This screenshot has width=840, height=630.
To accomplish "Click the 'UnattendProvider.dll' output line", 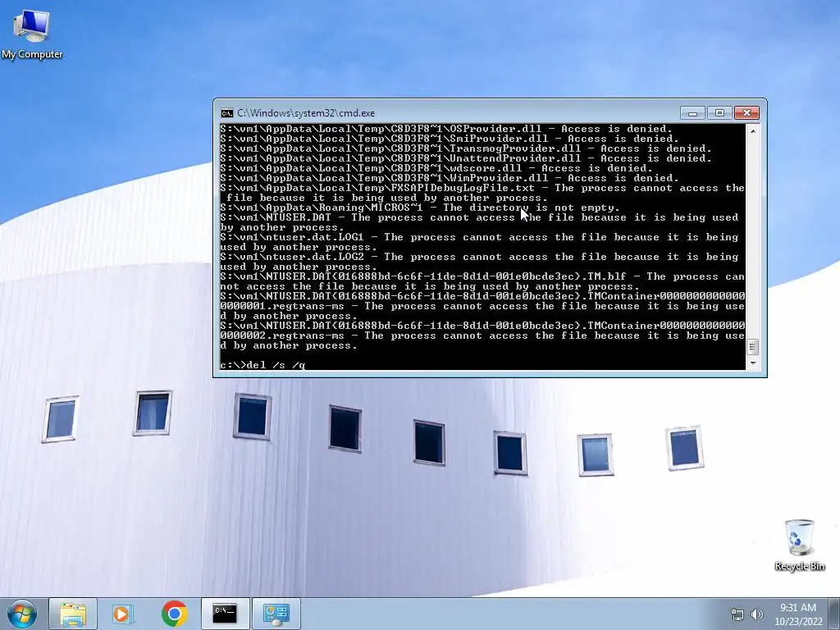I will coord(466,158).
